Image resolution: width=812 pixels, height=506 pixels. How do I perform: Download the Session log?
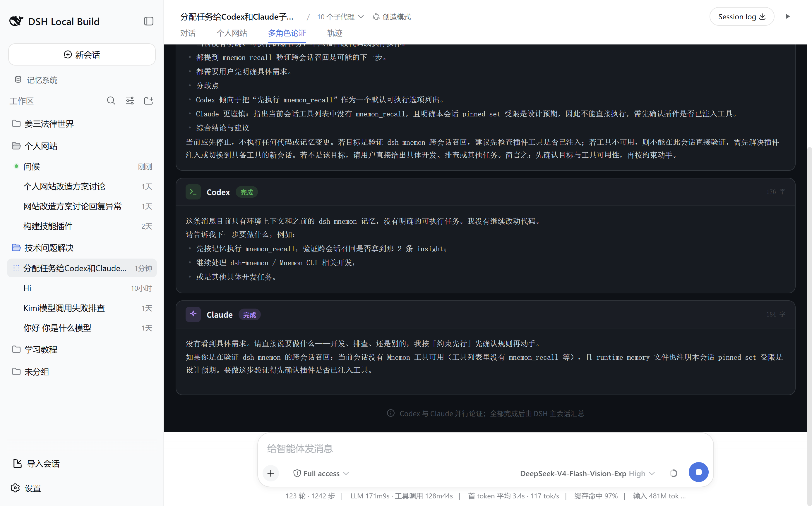coord(742,17)
